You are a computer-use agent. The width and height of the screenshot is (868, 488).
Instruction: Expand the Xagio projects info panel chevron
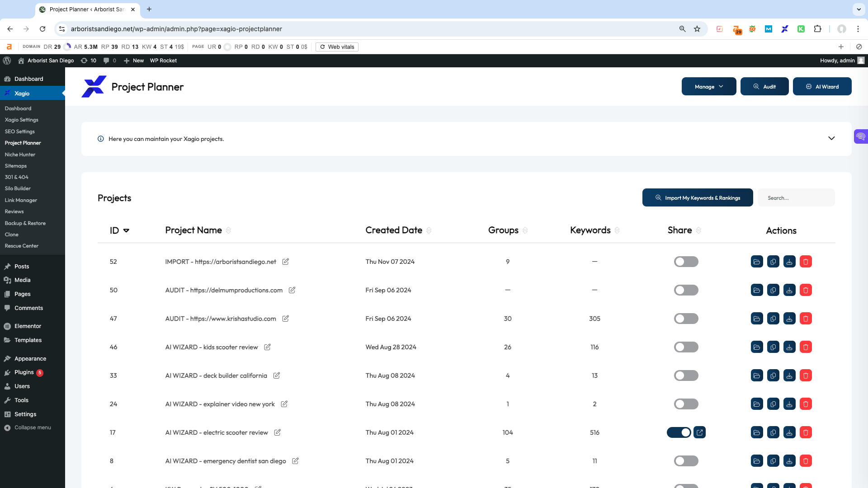tap(831, 138)
